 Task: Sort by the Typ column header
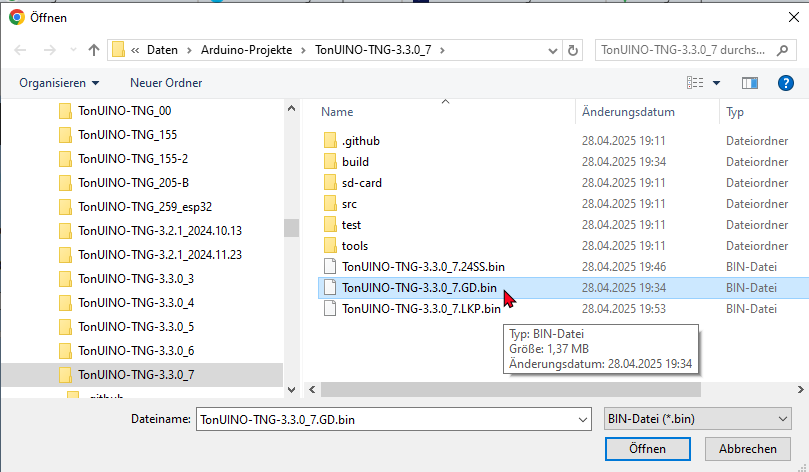pyautogui.click(x=735, y=112)
